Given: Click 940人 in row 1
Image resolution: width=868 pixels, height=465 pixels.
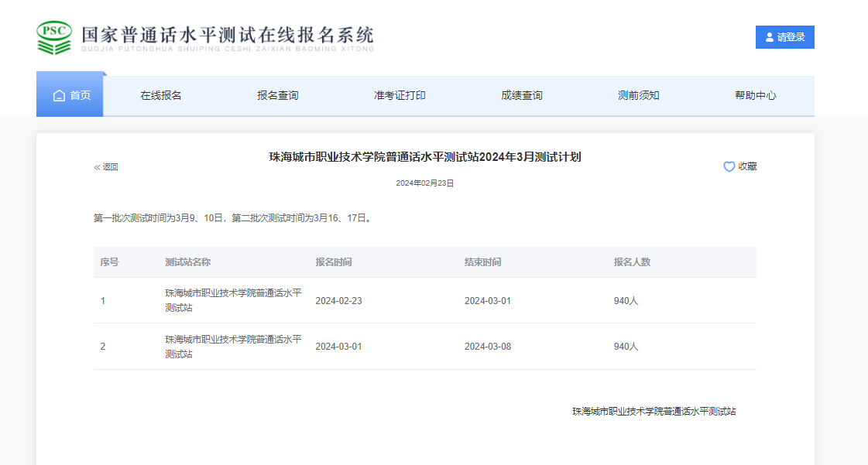Looking at the screenshot, I should click(626, 301).
